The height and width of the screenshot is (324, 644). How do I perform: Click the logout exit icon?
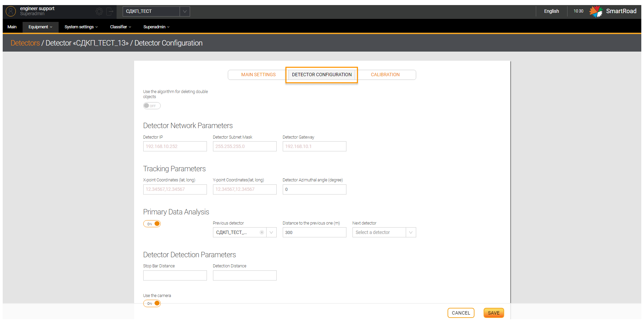(110, 11)
